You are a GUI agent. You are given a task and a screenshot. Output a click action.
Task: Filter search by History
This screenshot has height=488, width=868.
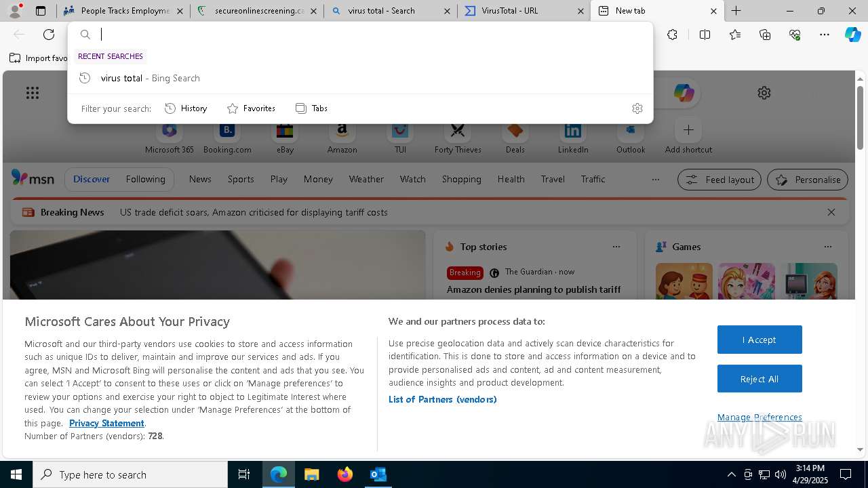(x=186, y=108)
